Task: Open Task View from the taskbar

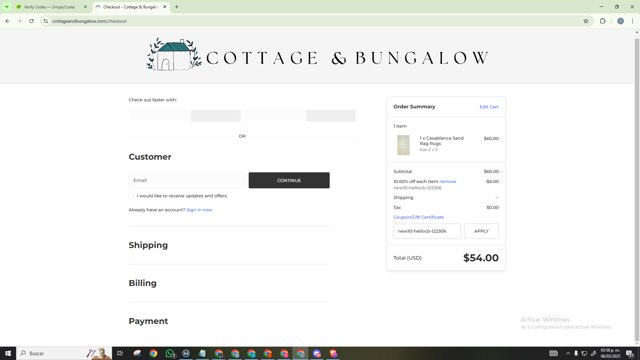Action: 120,353
